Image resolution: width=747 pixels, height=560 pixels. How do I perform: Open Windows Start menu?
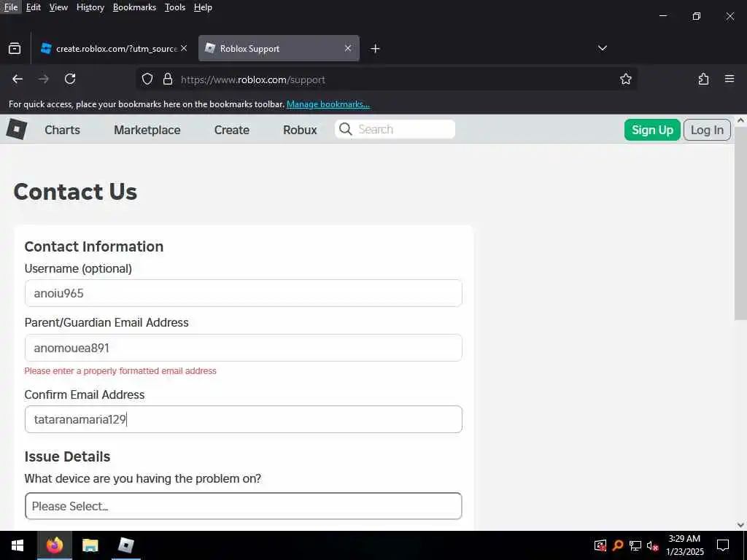pos(18,545)
